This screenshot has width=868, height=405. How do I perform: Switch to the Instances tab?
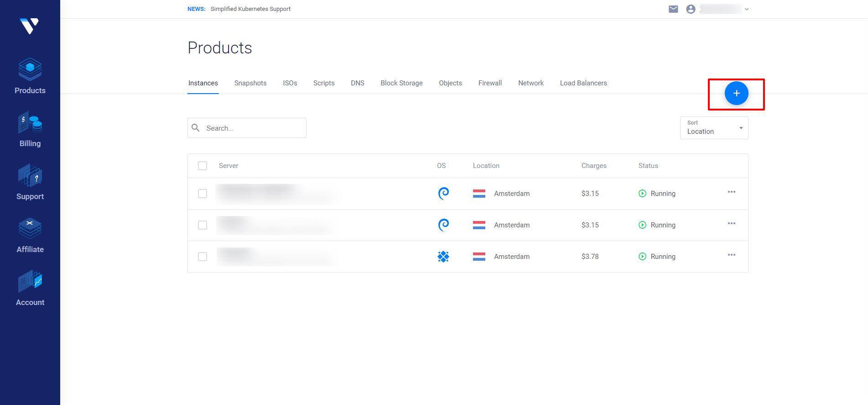[203, 83]
